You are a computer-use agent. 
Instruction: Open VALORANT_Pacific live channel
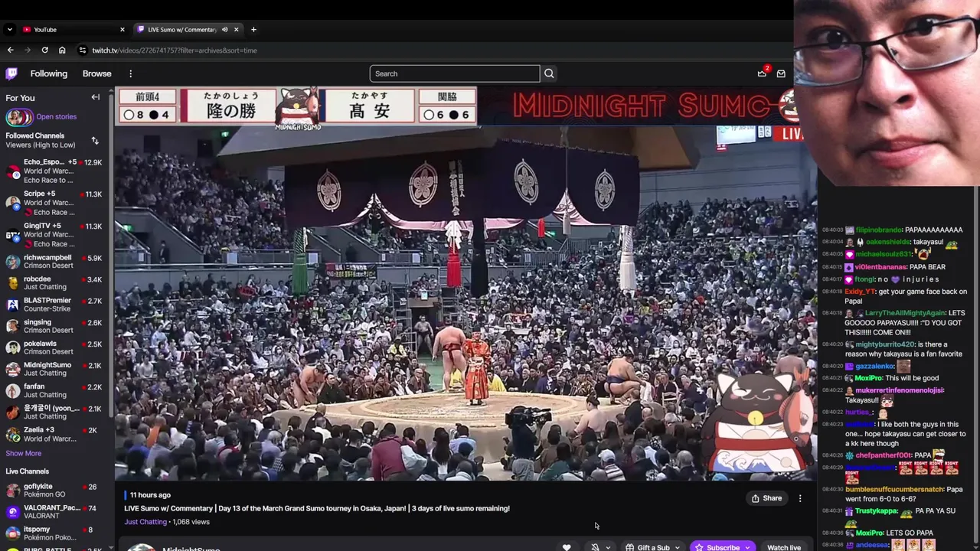[54, 511]
